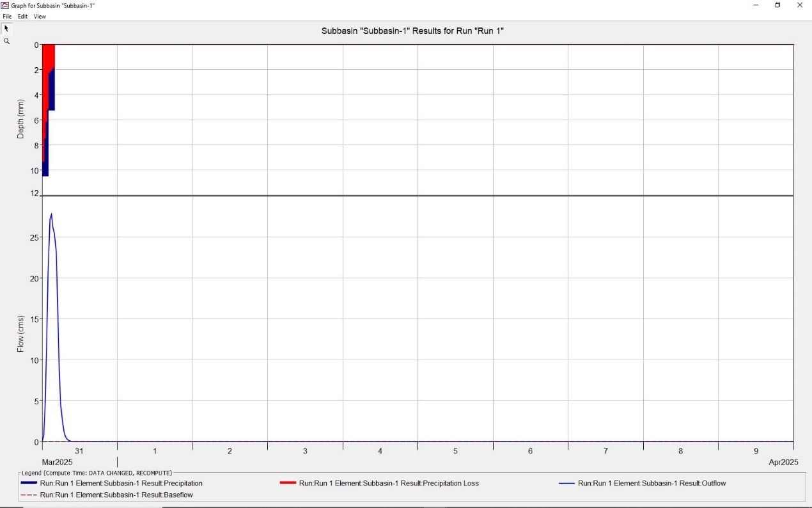The height and width of the screenshot is (508, 812).
Task: Click the Depth (mm) axis label
Action: tap(20, 120)
